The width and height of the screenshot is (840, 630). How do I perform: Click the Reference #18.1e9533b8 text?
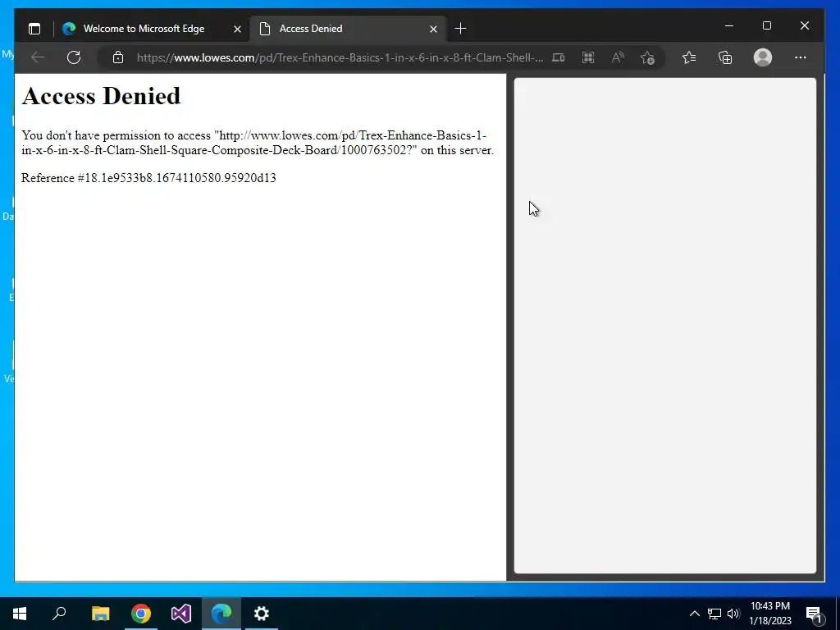click(148, 178)
